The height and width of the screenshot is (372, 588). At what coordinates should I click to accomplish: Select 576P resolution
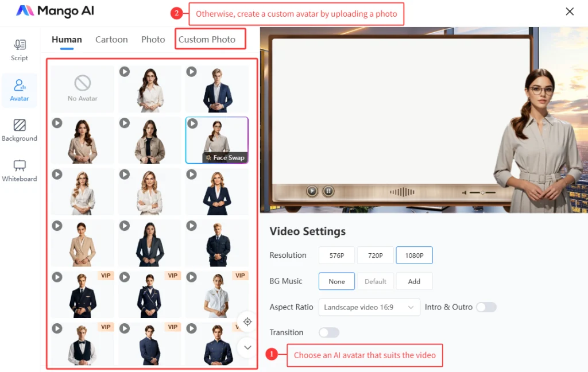336,255
